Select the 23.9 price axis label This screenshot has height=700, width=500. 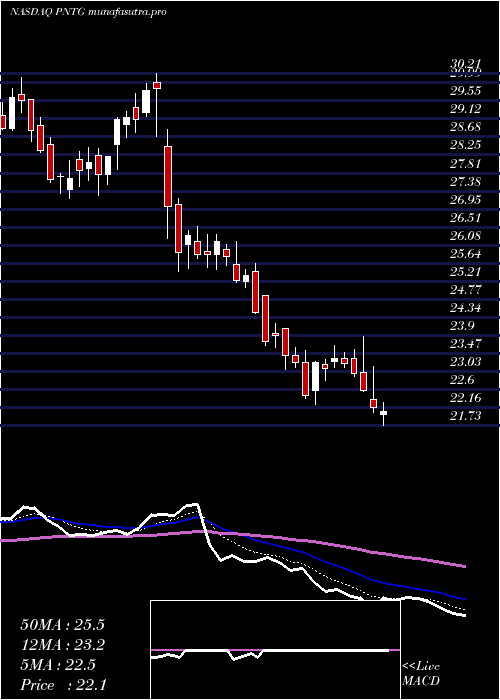coord(462,326)
